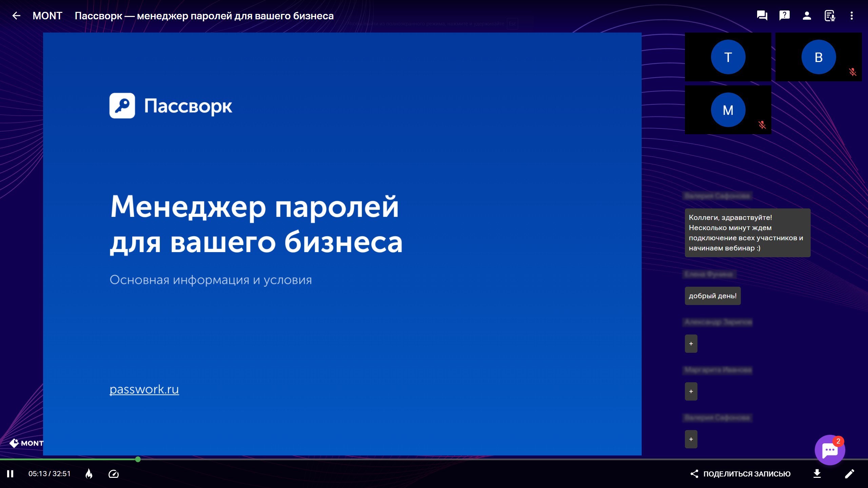Show participants list icon
Image resolution: width=868 pixels, height=488 pixels.
point(807,16)
